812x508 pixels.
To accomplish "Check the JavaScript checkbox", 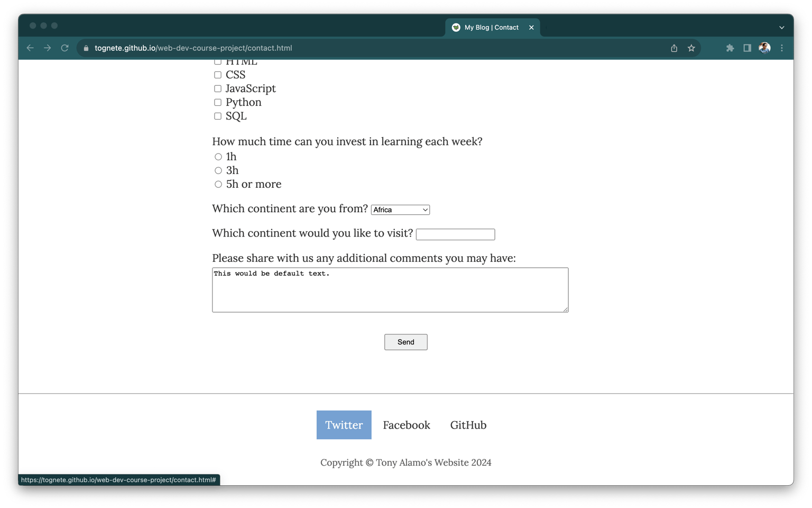I will [218, 89].
